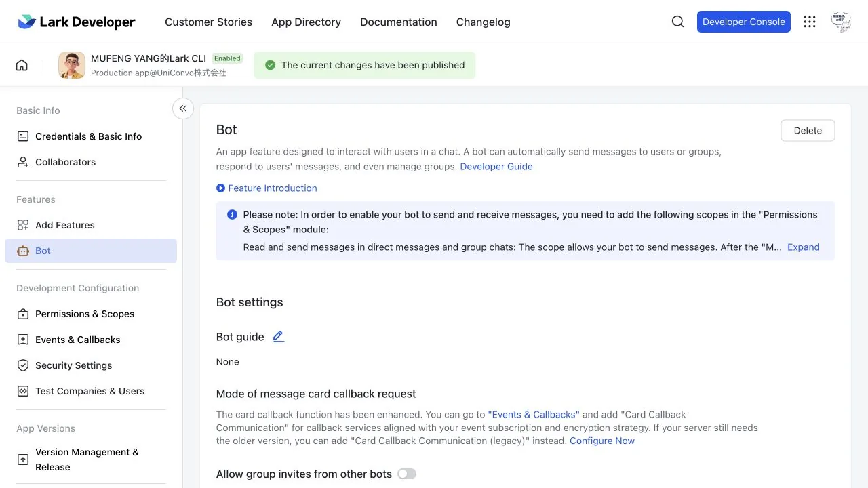The height and width of the screenshot is (488, 868).
Task: Toggle Allow group invites from other bots
Action: (407, 474)
